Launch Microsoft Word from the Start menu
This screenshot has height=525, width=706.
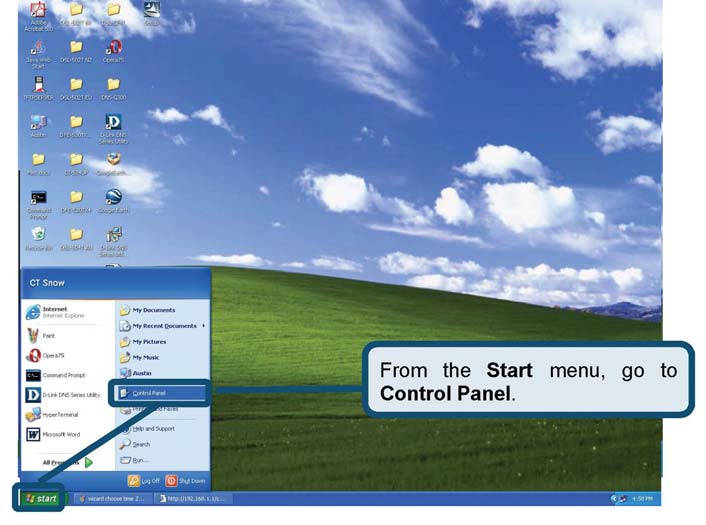pyautogui.click(x=53, y=434)
